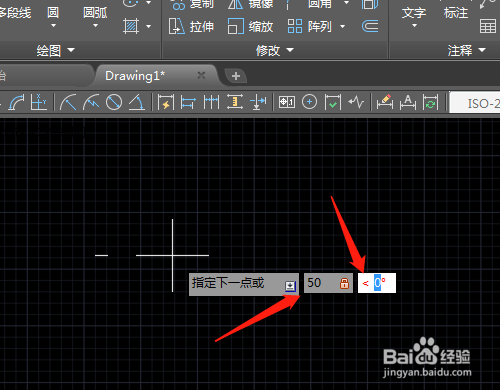500x390 pixels.
Task: Select the Scale (缩放) tool
Action: pos(250,26)
